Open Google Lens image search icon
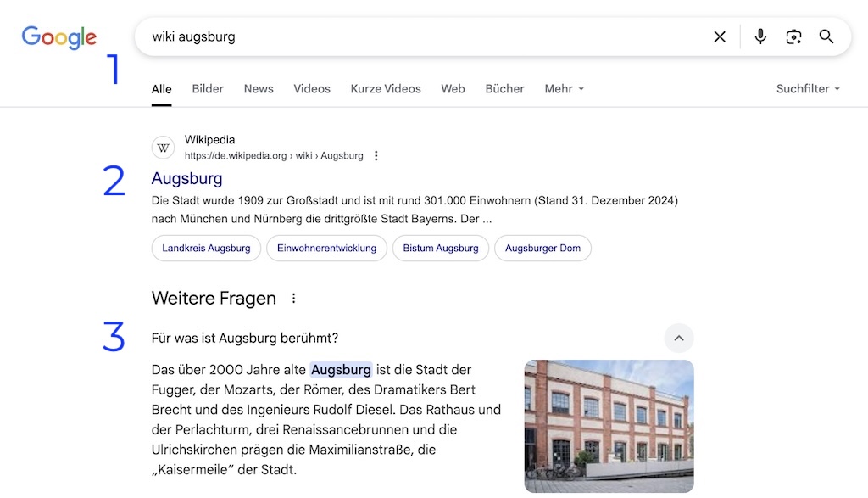 [x=793, y=36]
